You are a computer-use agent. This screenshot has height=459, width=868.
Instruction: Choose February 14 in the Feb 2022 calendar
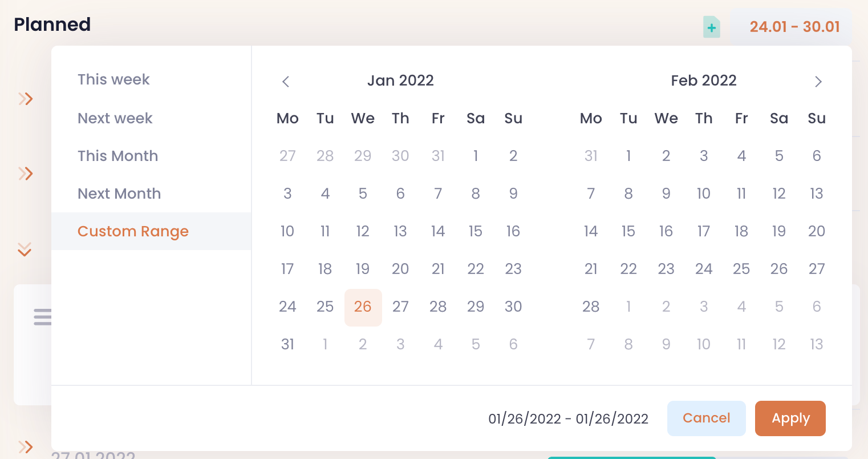pyautogui.click(x=591, y=231)
